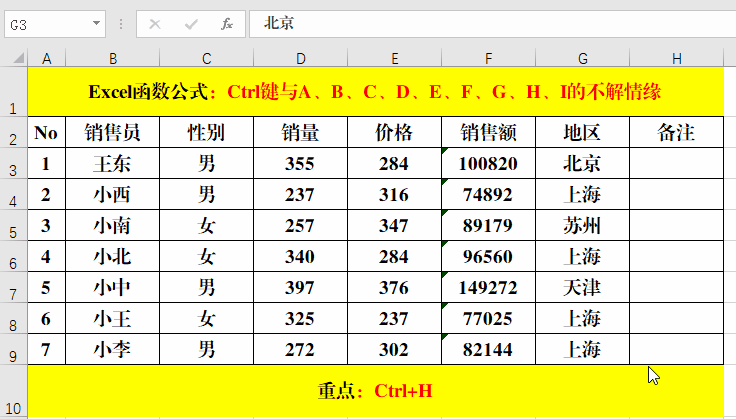Select row 9 header
Viewport: 736px width, 419px height.
point(14,349)
